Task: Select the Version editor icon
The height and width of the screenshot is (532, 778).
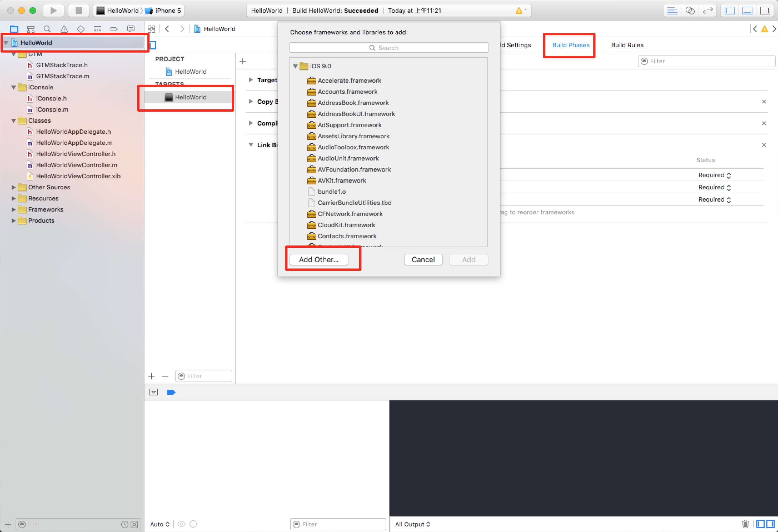Action: pyautogui.click(x=708, y=11)
